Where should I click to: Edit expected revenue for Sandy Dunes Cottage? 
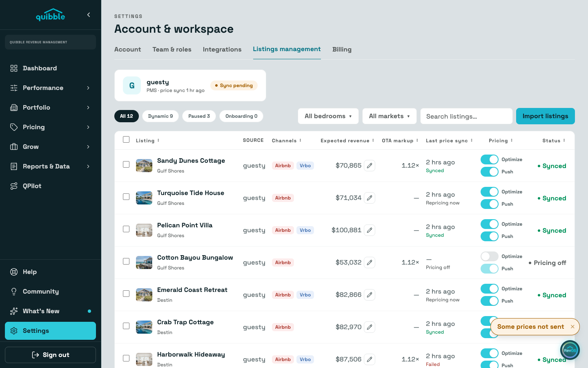pos(370,166)
